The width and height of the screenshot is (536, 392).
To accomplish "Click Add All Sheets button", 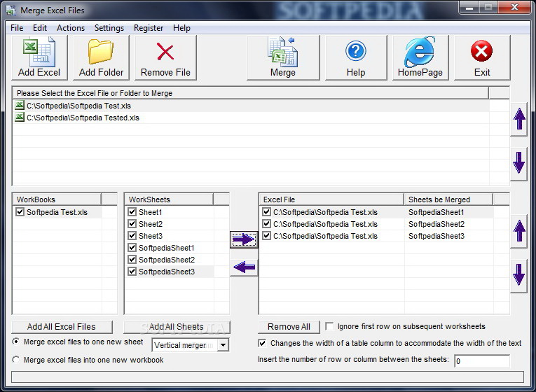I will point(177,327).
